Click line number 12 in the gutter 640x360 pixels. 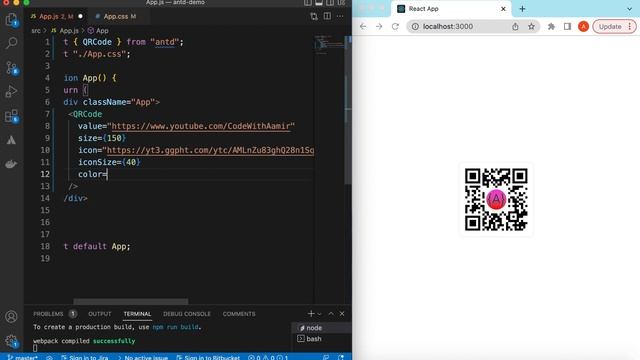pyautogui.click(x=45, y=174)
